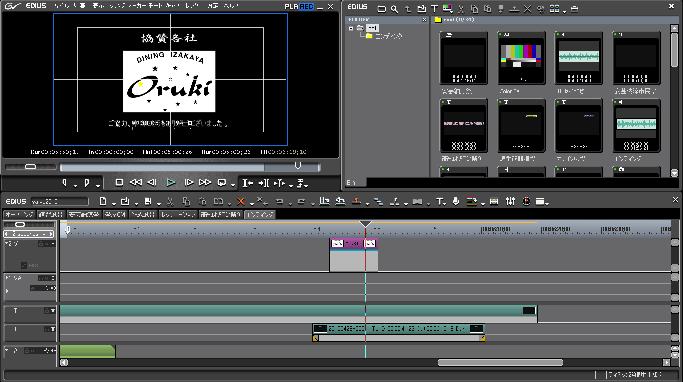
Task: Click the toolbox icon in bin toolbar
Action: 575,8
